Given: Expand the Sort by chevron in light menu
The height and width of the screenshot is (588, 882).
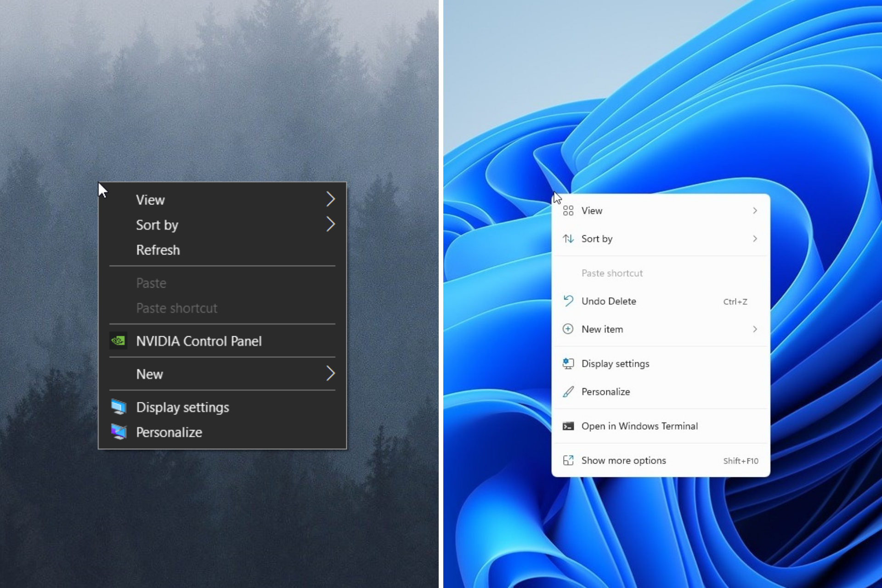Looking at the screenshot, I should tap(755, 238).
